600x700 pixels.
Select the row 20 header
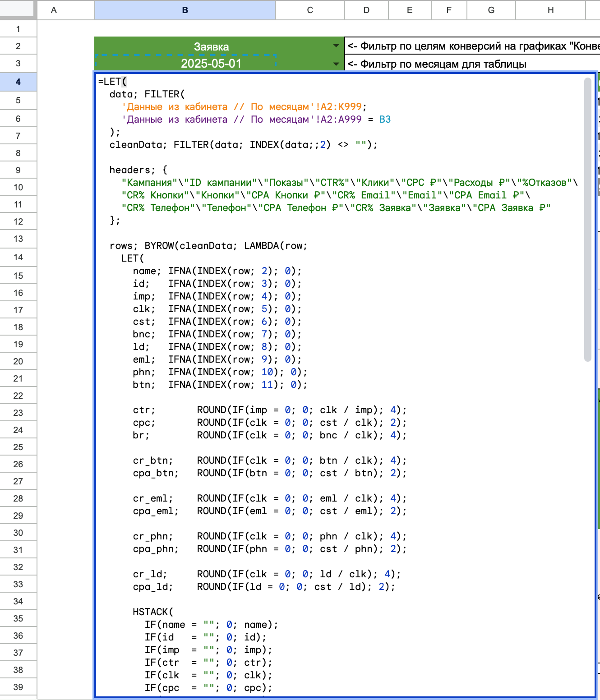(18, 361)
